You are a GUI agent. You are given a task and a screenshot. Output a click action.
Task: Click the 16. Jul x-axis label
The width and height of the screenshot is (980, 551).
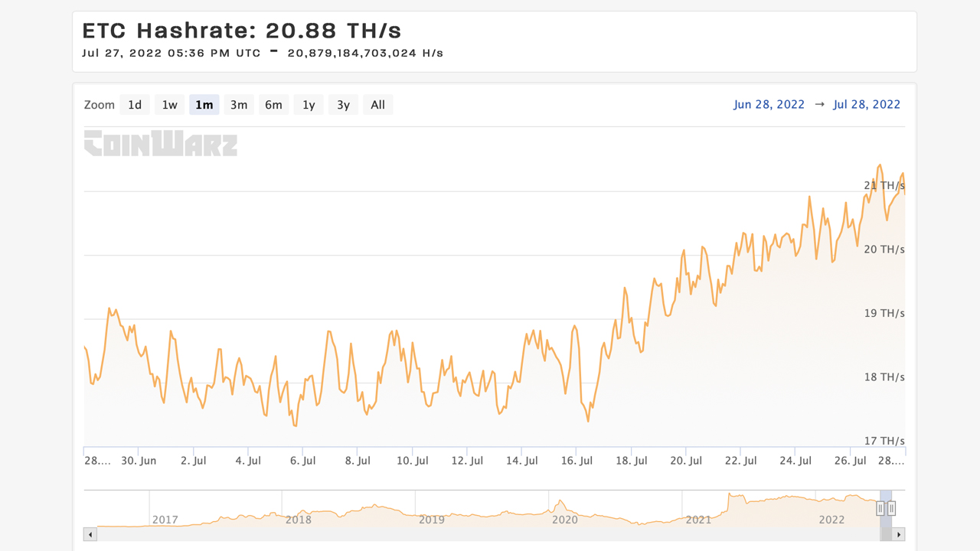point(577,461)
